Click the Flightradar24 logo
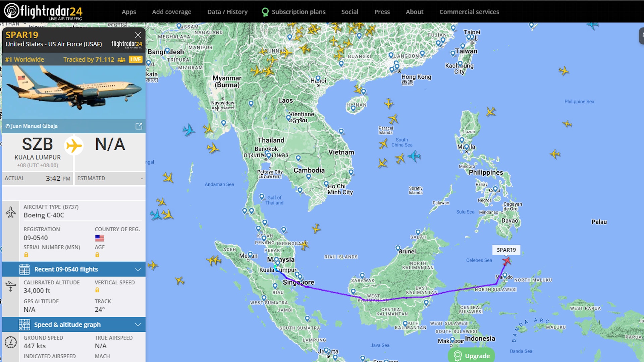The image size is (644, 362). click(43, 11)
